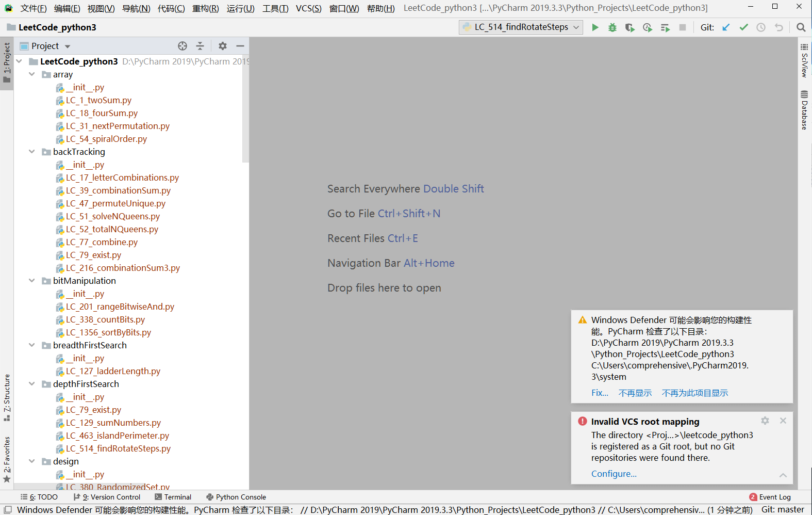The width and height of the screenshot is (812, 515).
Task: Click the Defender status bar message
Action: coord(384,510)
